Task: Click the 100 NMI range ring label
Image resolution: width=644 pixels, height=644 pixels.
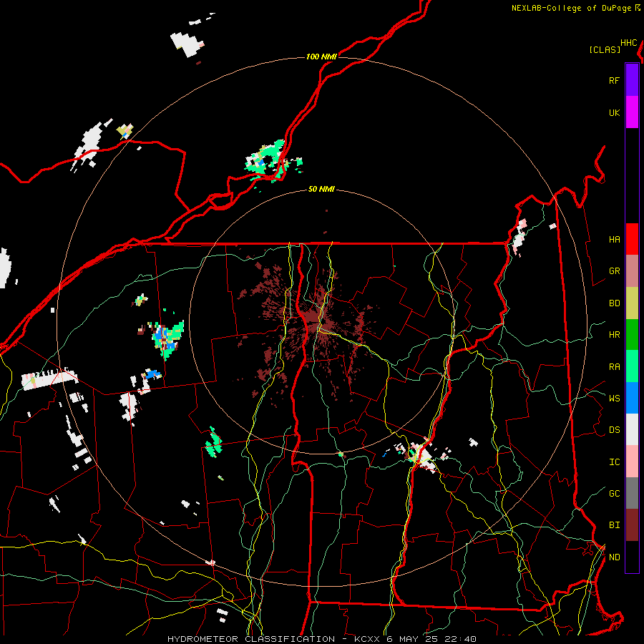Action: [x=321, y=57]
